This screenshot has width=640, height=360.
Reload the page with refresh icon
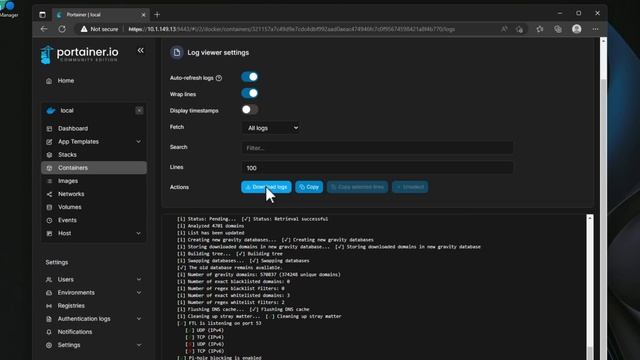pos(62,29)
